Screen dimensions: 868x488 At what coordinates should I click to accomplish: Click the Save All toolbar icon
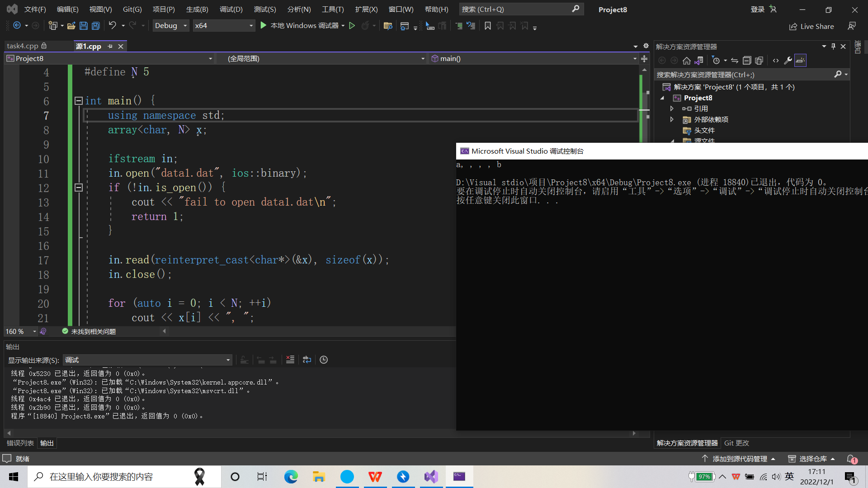[x=96, y=26]
